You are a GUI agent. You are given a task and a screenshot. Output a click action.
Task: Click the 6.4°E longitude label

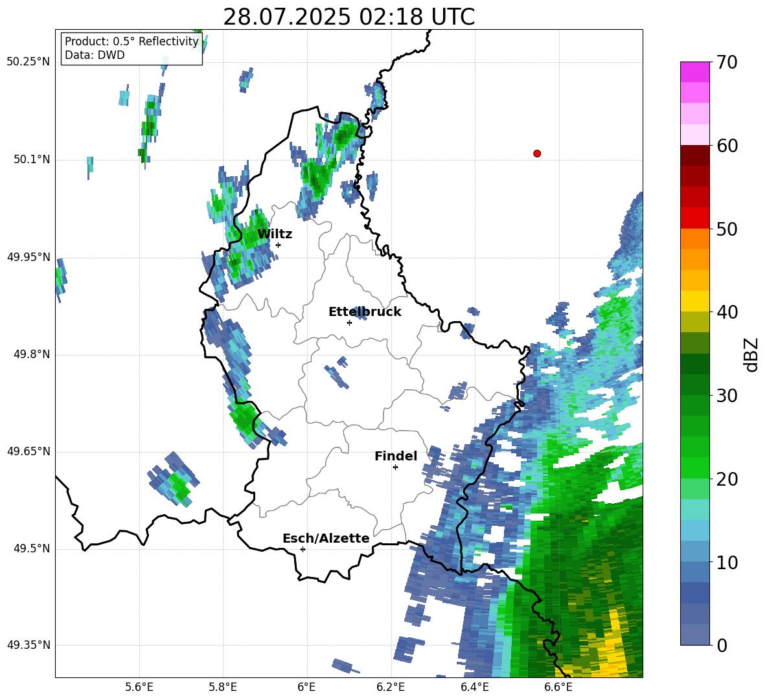pos(474,687)
